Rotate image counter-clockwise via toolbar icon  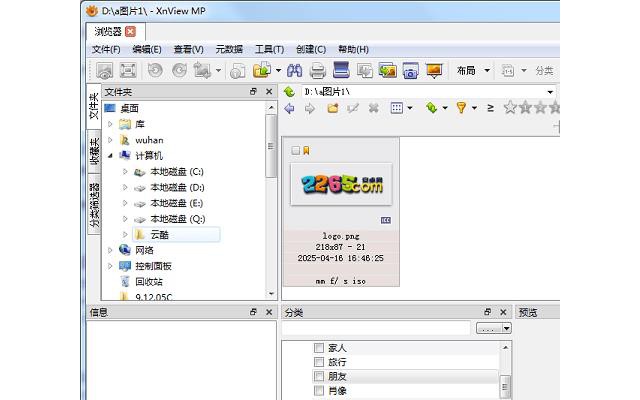tap(155, 71)
